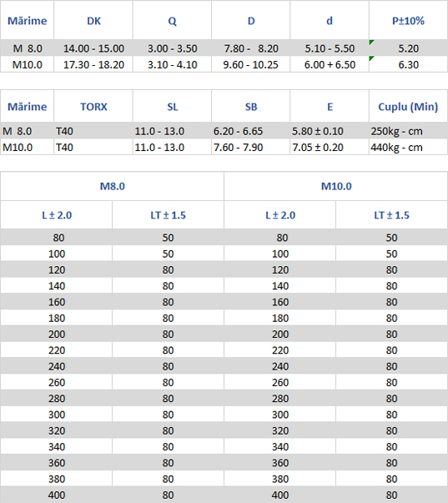Select length 200 under M10.0
The image size is (448, 503).
point(279,334)
